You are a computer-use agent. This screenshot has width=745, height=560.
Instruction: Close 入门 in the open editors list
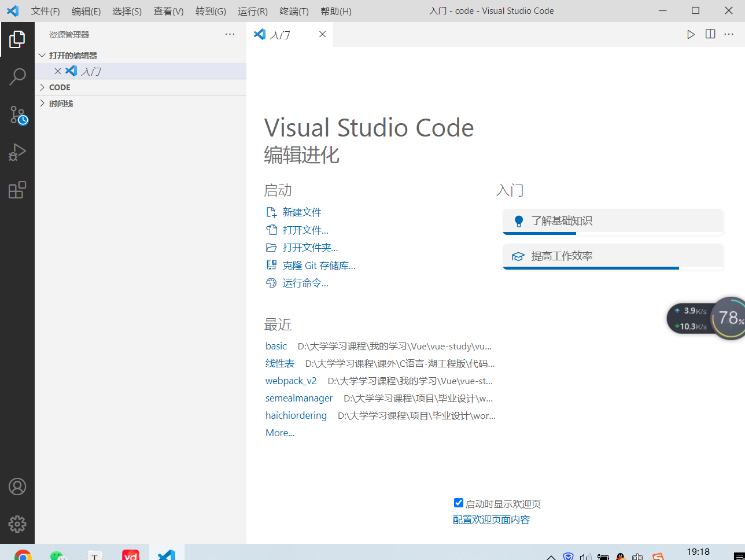(57, 71)
